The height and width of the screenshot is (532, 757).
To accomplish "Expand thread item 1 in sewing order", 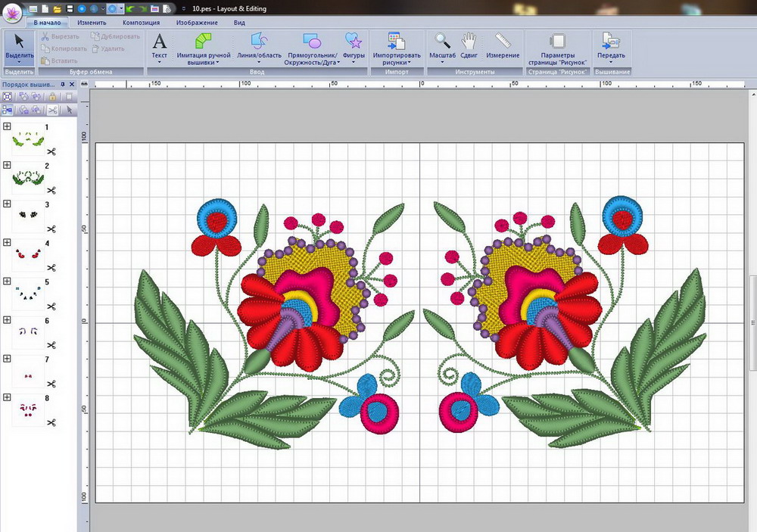I will pos(7,126).
